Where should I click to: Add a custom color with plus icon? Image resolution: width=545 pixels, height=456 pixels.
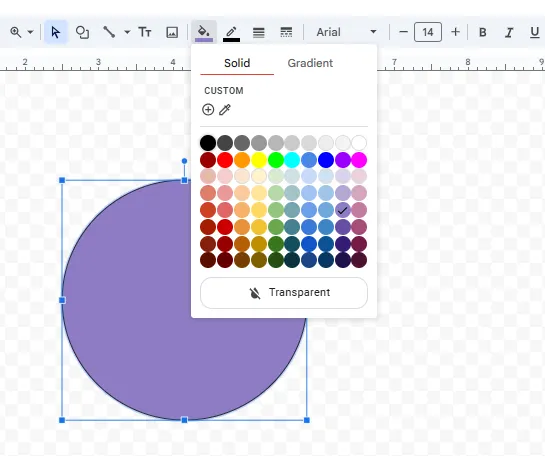(208, 109)
